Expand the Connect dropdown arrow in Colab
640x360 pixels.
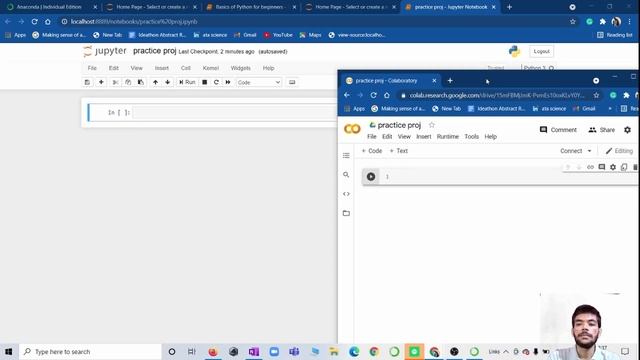[x=589, y=151]
